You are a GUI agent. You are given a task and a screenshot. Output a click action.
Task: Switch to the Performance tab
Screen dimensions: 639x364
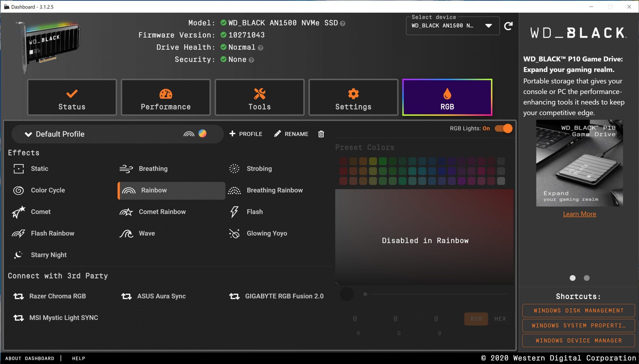[x=166, y=97]
